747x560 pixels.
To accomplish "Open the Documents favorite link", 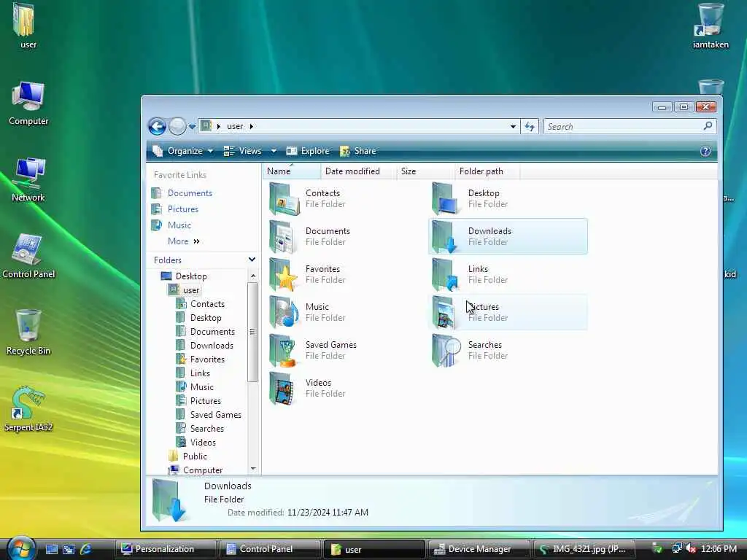I will (x=190, y=192).
